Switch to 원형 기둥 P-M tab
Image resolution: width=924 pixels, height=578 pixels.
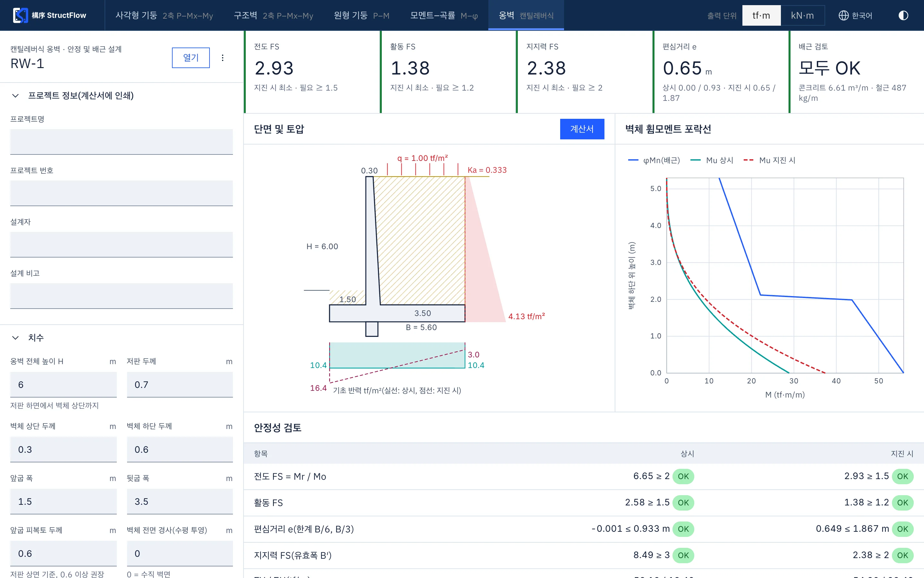(x=362, y=15)
